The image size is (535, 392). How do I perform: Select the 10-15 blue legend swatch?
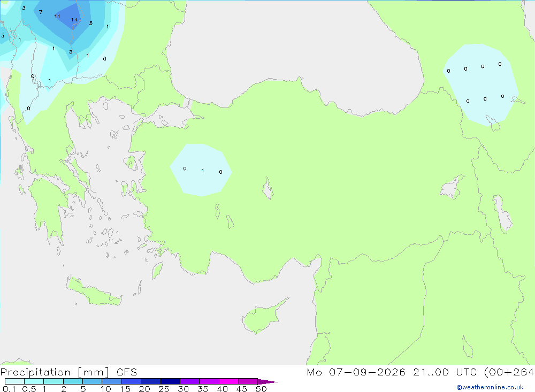[x=112, y=381]
